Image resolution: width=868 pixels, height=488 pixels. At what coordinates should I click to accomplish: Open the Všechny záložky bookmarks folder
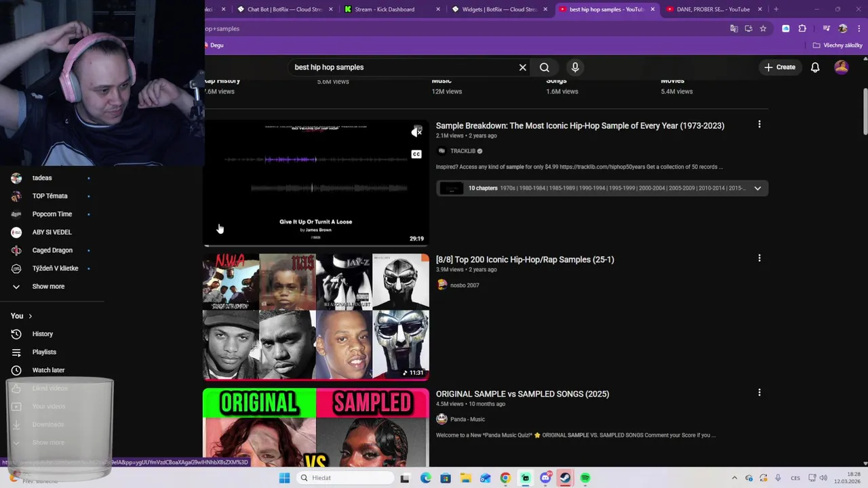[x=837, y=45]
